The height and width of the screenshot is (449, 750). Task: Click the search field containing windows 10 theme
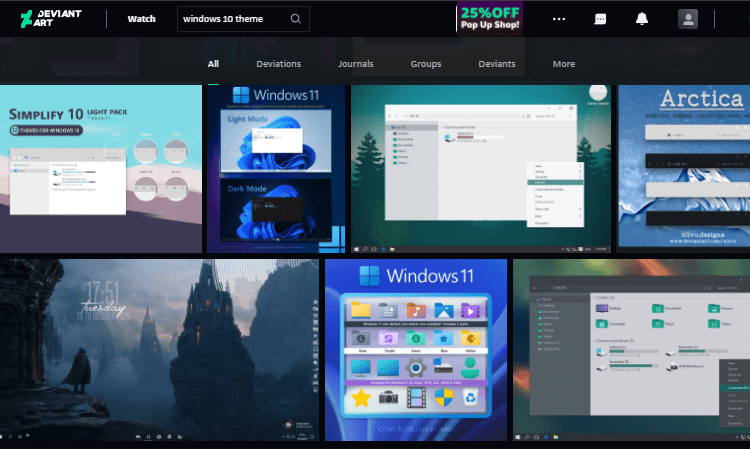coord(243,19)
